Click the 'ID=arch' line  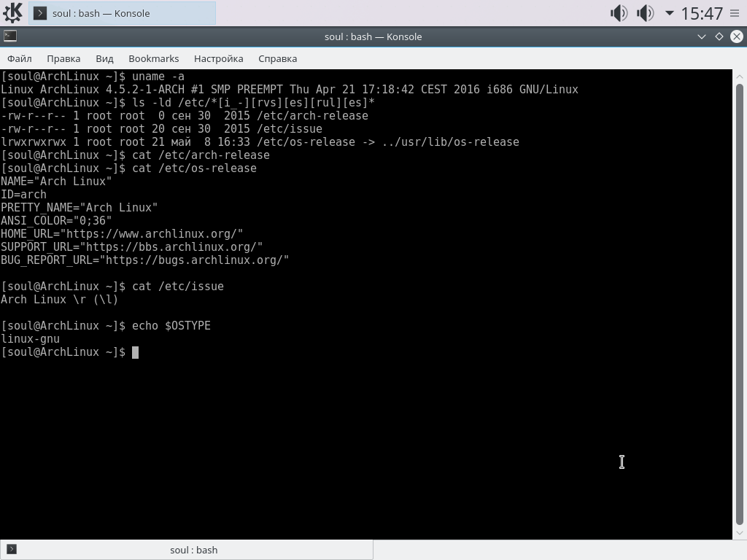(x=24, y=195)
